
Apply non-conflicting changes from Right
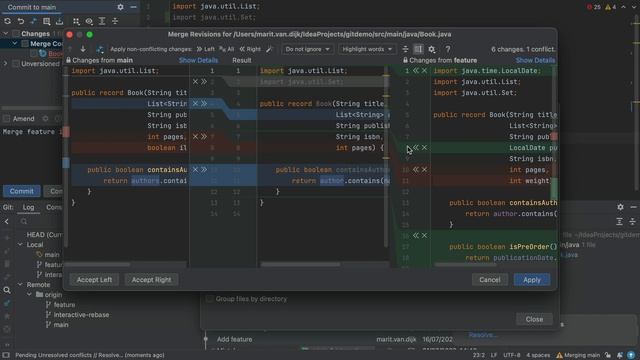250,49
